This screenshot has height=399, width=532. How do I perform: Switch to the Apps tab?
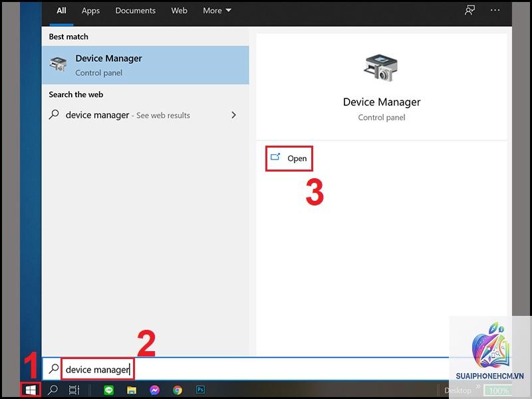tap(90, 11)
